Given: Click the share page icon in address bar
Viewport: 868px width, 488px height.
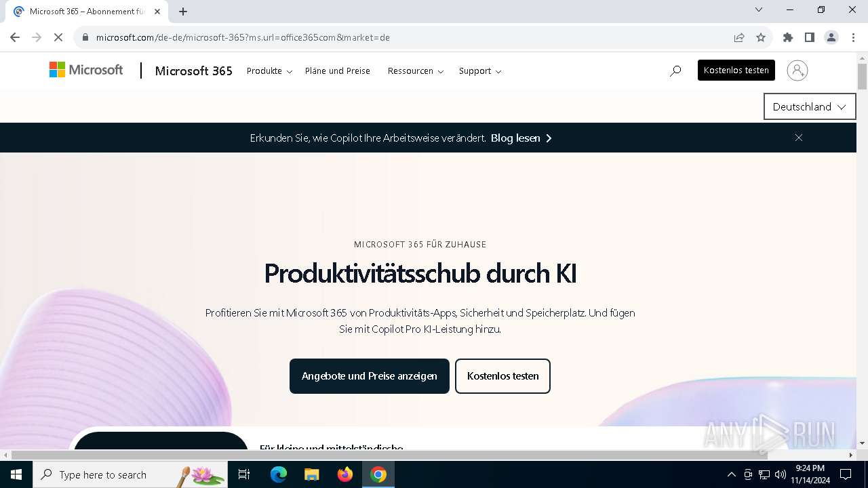Looking at the screenshot, I should click(739, 37).
